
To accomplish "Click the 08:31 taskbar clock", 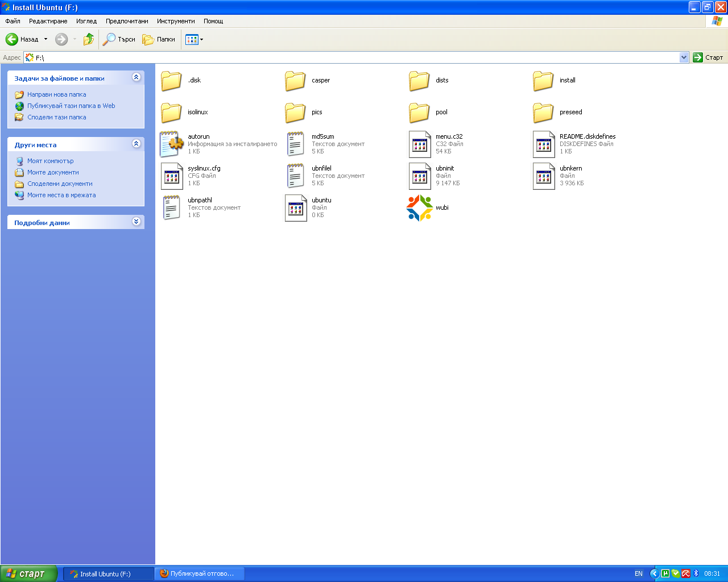I will click(712, 574).
